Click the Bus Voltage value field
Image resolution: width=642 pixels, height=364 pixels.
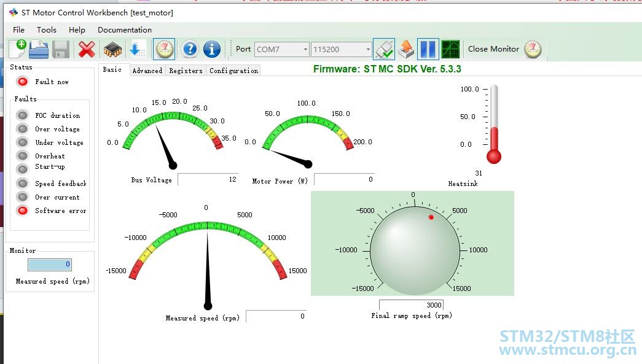[x=208, y=180]
